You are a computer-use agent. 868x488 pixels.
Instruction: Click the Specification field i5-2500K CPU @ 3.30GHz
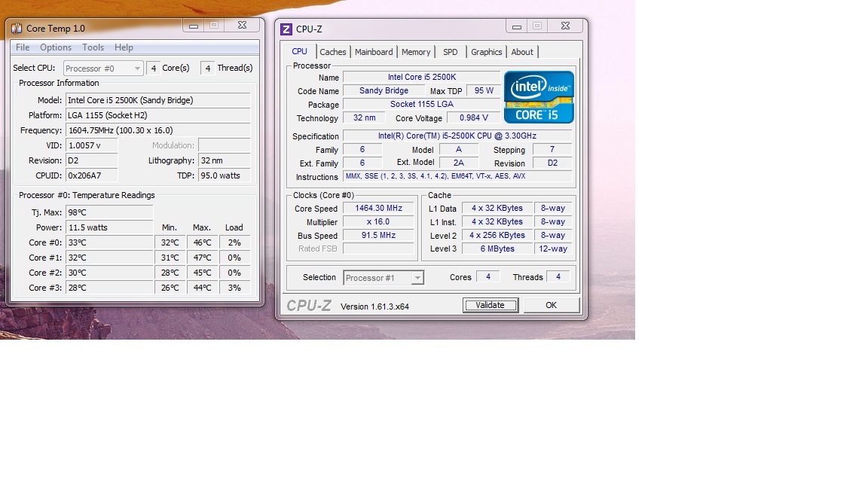[x=457, y=136]
